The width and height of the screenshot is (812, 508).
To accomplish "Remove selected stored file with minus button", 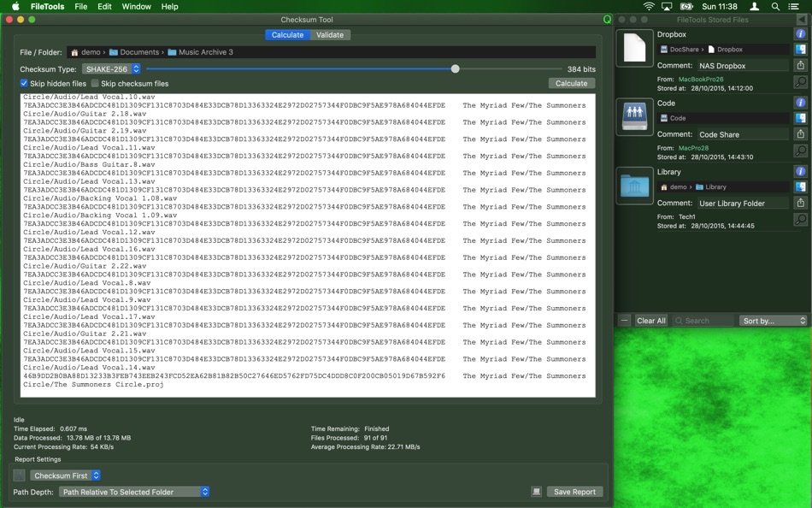I will 624,321.
